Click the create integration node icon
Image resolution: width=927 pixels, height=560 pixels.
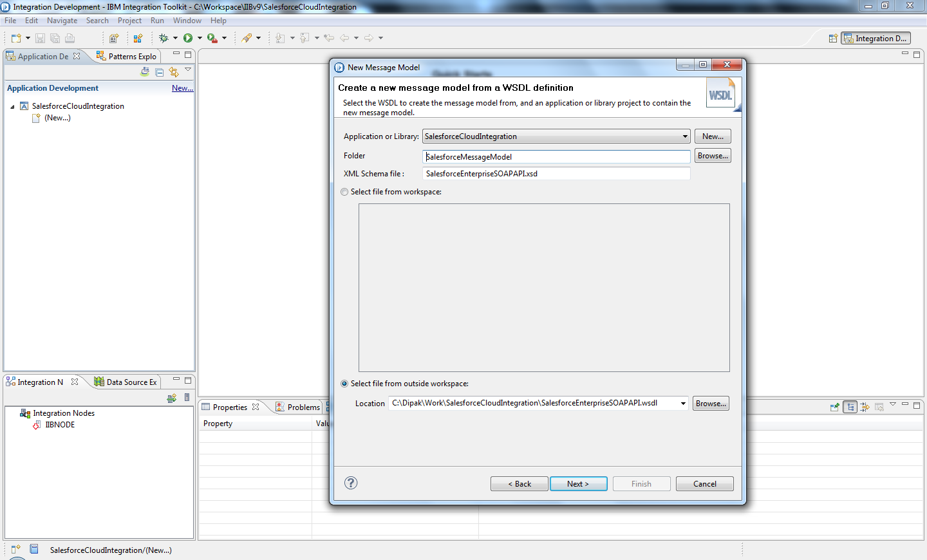(x=171, y=398)
